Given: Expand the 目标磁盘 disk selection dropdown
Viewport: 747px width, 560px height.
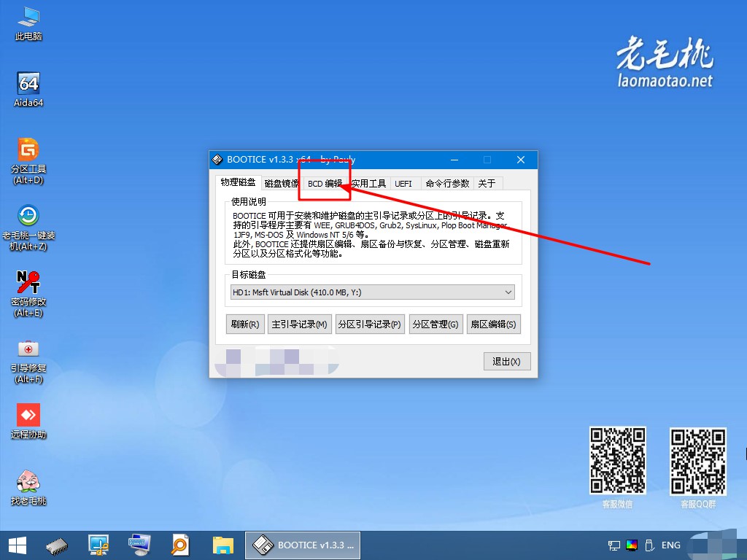Looking at the screenshot, I should click(510, 291).
